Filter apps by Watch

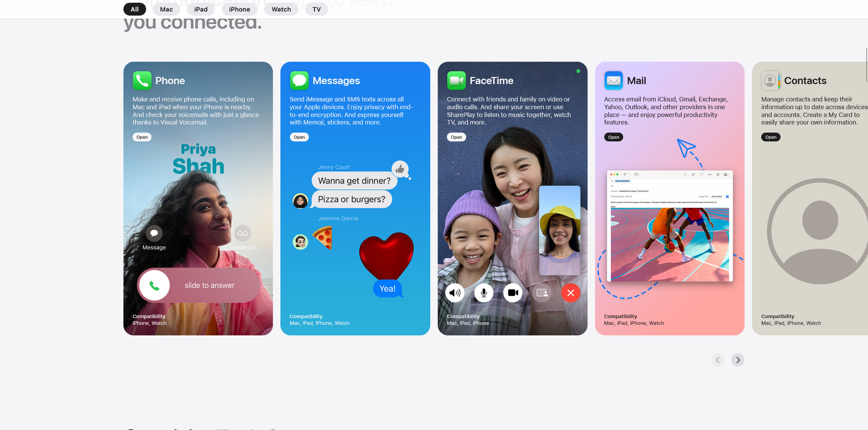[281, 9]
